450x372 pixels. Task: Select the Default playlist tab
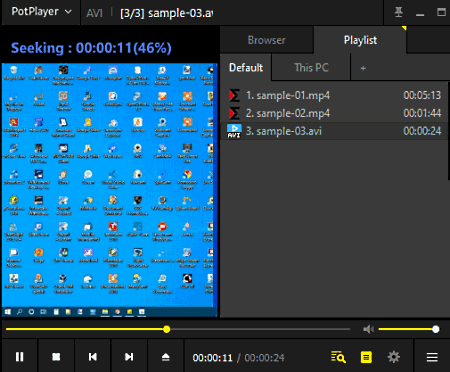point(246,68)
